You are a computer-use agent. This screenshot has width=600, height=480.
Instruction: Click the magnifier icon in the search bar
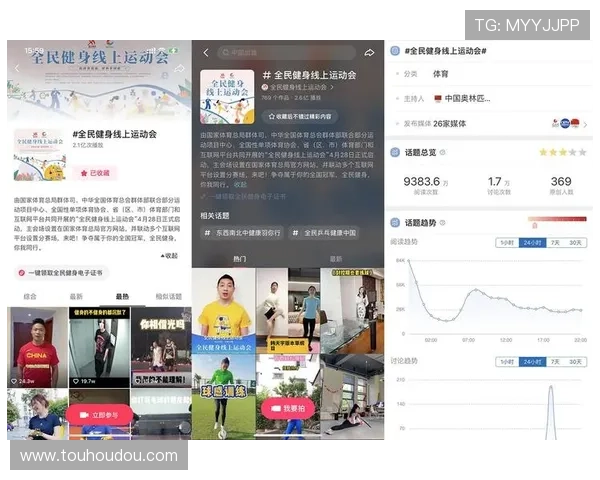[226, 52]
